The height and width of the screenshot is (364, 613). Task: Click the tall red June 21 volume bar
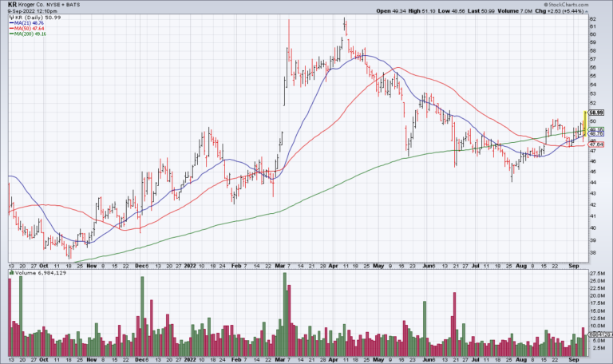455,324
